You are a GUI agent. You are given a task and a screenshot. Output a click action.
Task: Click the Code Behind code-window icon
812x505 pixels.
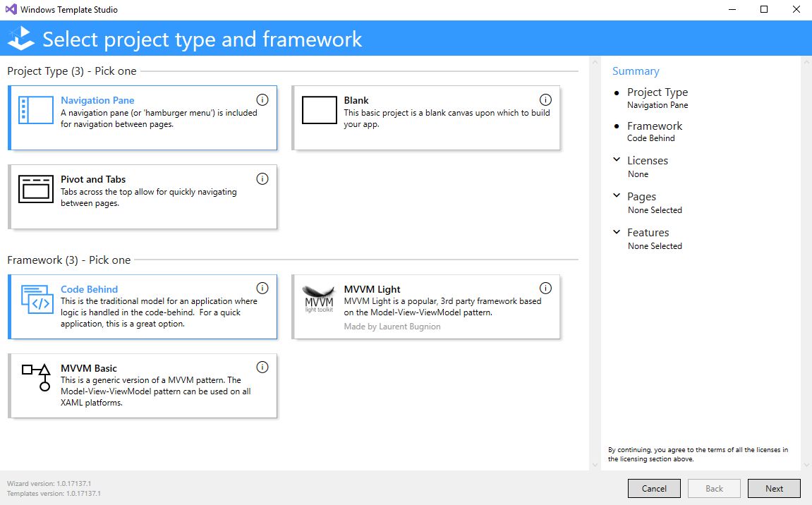point(36,299)
